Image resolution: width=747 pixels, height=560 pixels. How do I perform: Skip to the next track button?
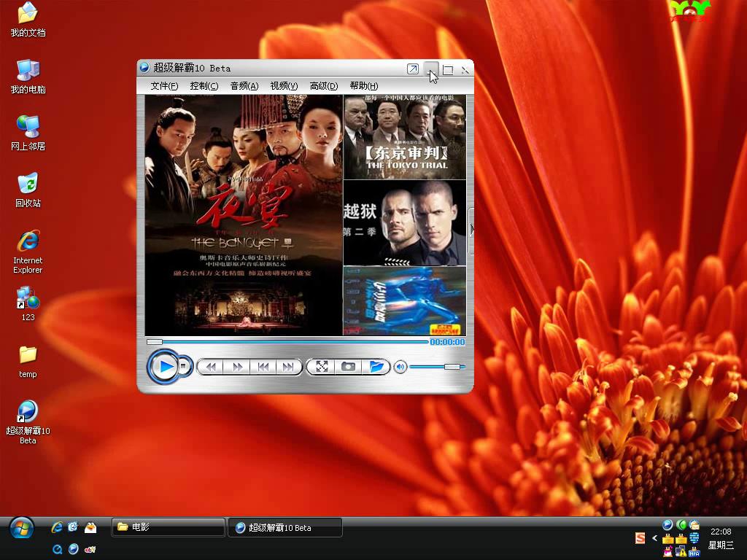point(287,367)
